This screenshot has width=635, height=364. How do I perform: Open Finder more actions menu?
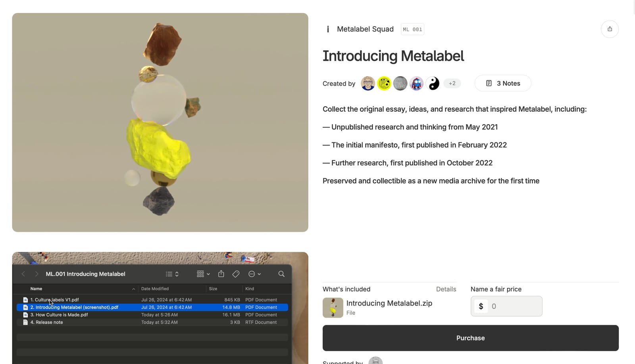pyautogui.click(x=254, y=274)
